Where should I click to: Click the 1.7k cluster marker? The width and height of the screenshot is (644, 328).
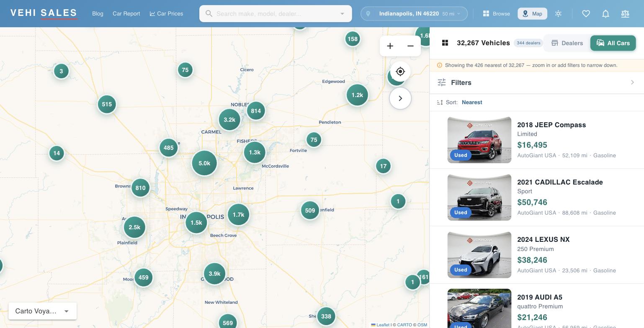238,215
